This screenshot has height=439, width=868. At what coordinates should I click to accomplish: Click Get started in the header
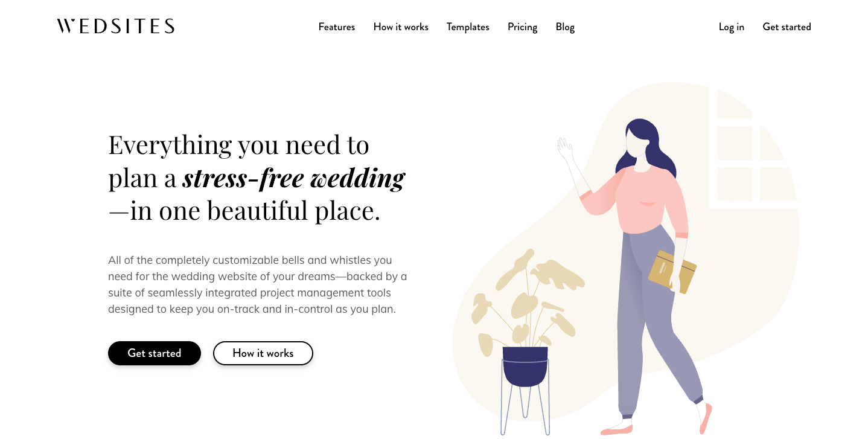coord(787,27)
